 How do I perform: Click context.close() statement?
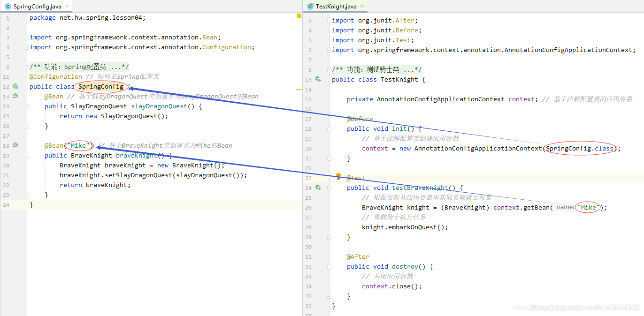click(392, 286)
